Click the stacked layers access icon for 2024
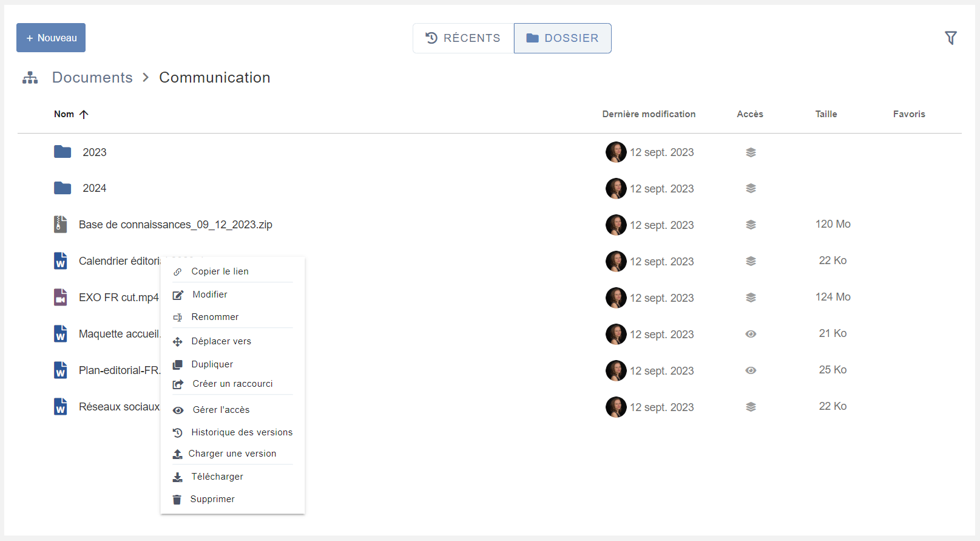Screen dimensions: 980x541 coord(751,188)
